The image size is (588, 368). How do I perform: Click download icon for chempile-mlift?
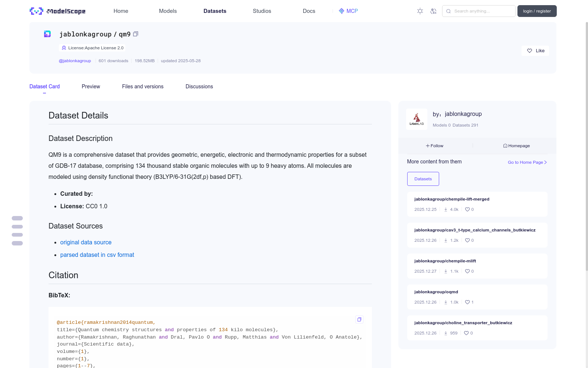pos(446,271)
